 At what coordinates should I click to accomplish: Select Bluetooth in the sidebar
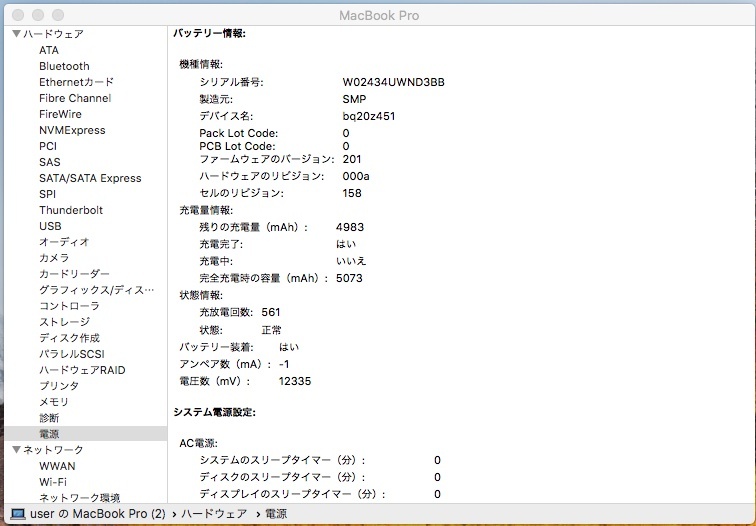[64, 66]
